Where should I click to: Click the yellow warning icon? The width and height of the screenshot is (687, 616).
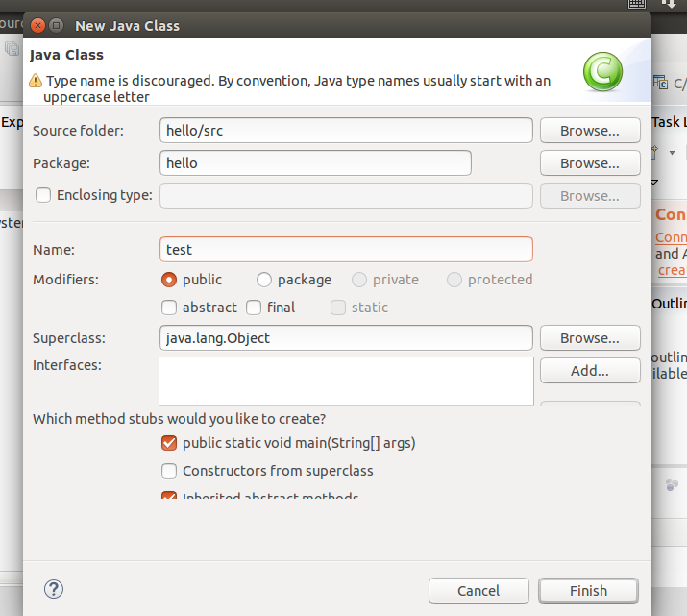tap(36, 81)
